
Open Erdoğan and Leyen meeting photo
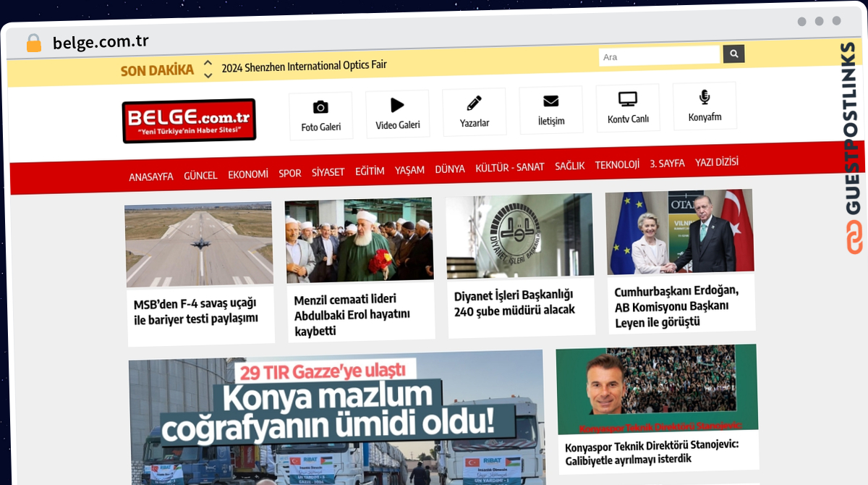[x=680, y=232]
